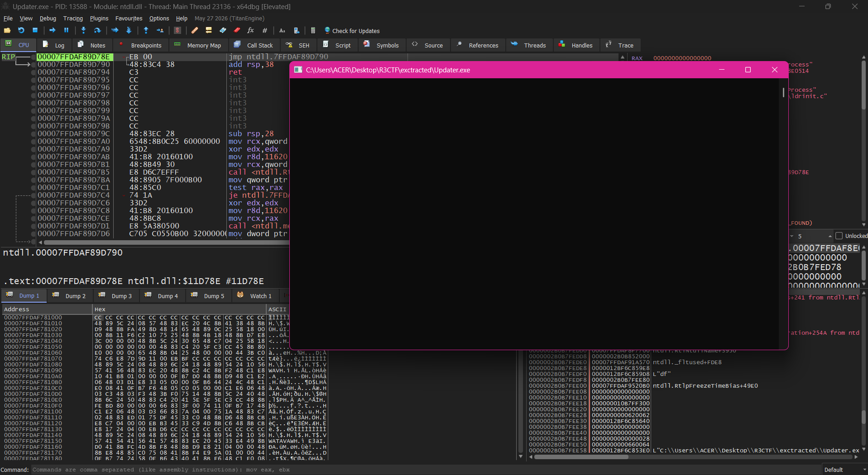Switch to the Memory Map tab
Viewport: 868px width, 475px height.
pos(198,45)
